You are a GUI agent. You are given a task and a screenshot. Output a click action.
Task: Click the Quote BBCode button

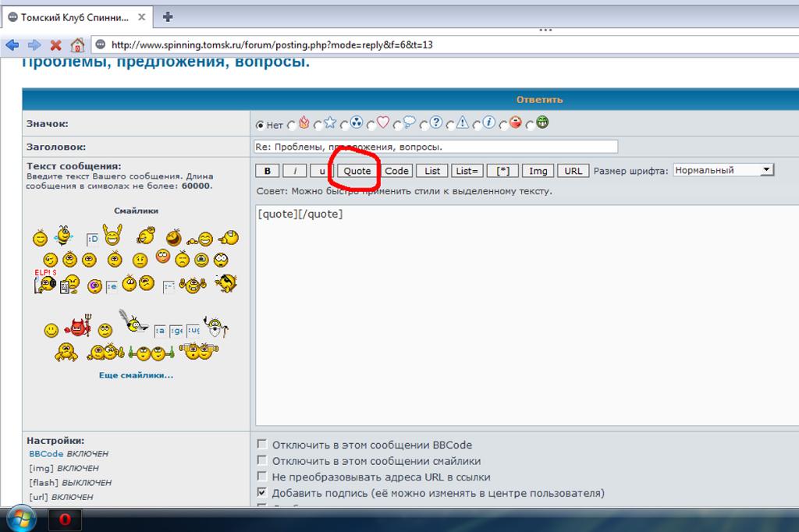point(357,171)
